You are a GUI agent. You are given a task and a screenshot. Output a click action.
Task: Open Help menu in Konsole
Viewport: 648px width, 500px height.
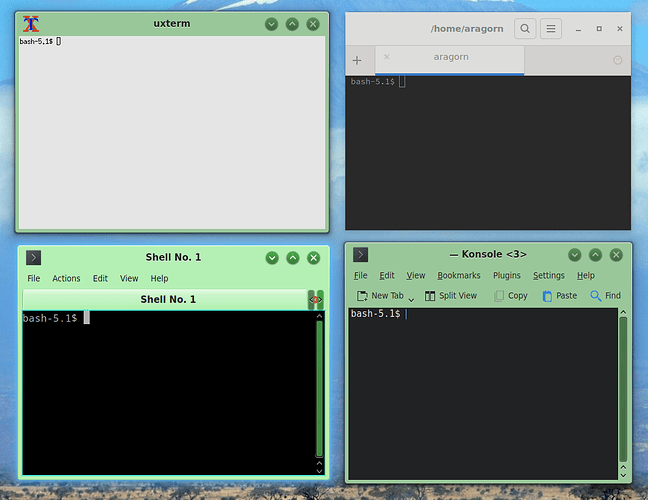[586, 276]
